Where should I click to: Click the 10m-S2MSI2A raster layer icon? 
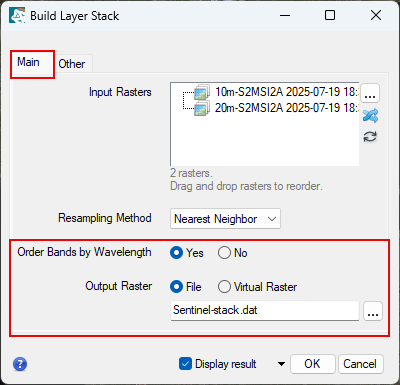(x=202, y=92)
